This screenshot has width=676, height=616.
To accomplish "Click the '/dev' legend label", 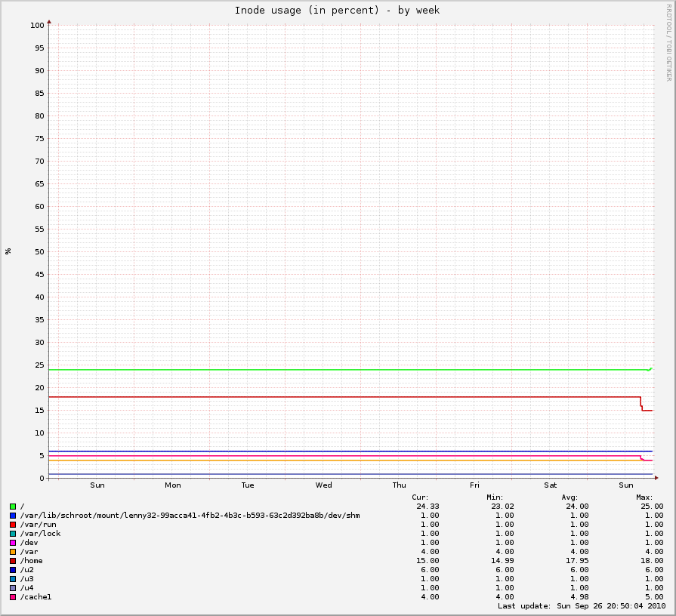I will (29, 543).
